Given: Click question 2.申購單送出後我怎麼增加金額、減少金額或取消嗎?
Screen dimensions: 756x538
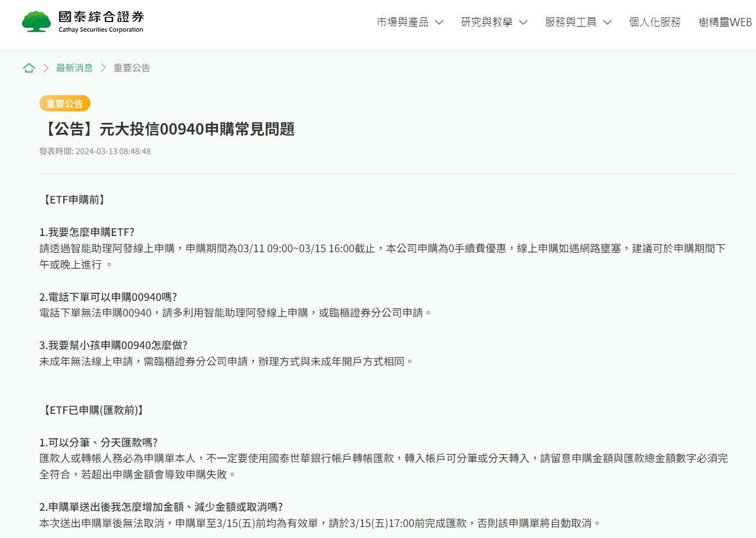Looking at the screenshot, I should pyautogui.click(x=161, y=507).
